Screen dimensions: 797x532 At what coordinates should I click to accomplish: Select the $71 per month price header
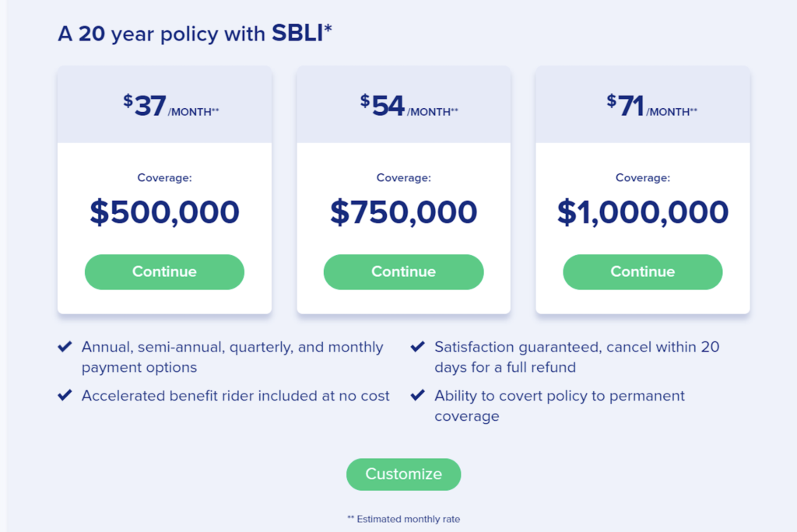(642, 103)
